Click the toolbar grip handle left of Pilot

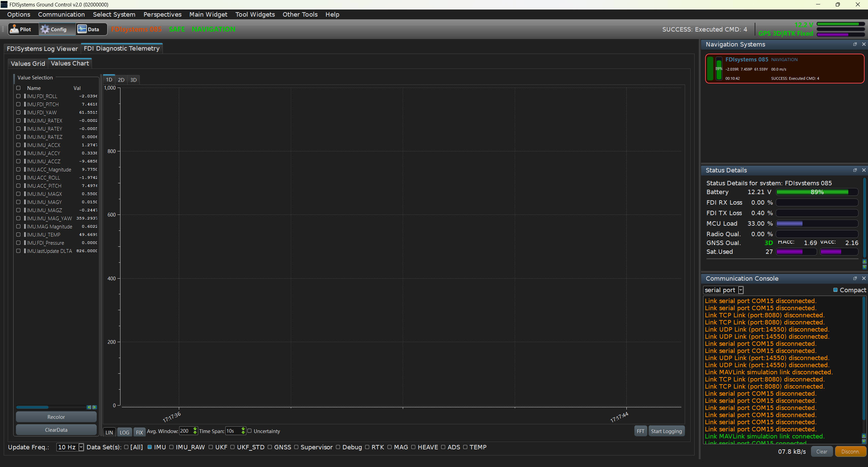tap(3, 29)
